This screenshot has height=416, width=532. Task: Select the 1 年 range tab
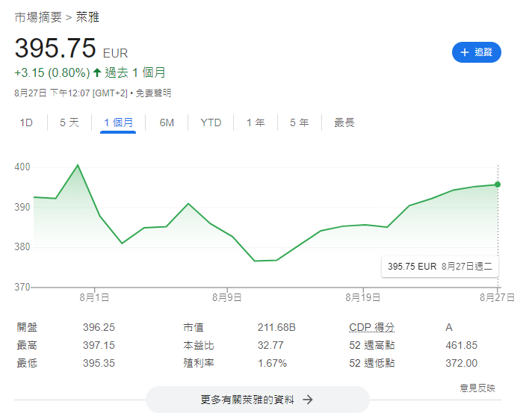tap(256, 122)
